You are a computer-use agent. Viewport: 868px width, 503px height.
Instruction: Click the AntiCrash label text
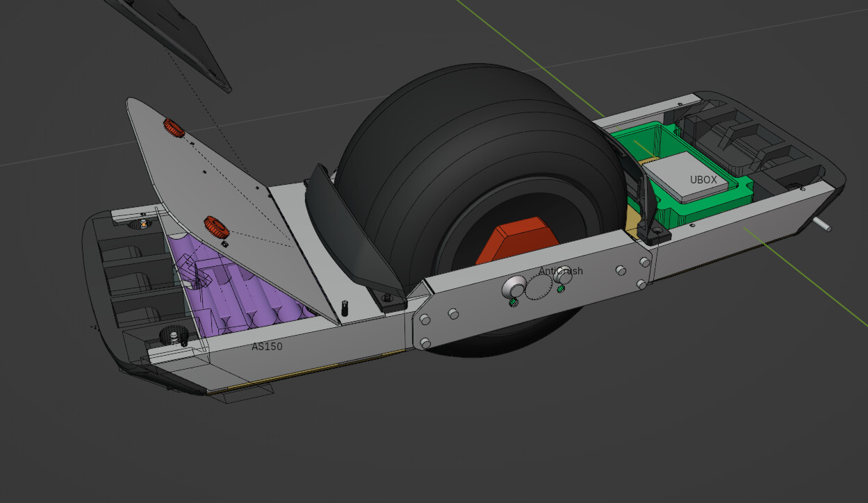(560, 271)
